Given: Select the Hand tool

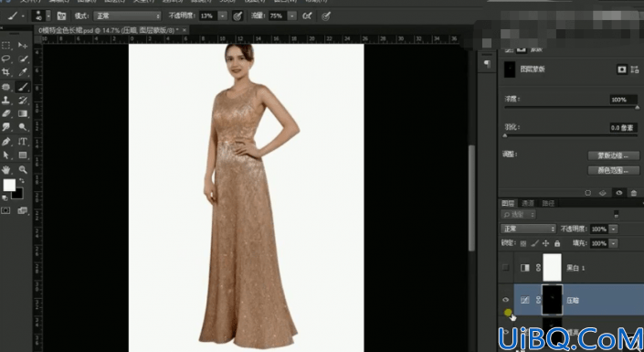Looking at the screenshot, I should click(6, 169).
